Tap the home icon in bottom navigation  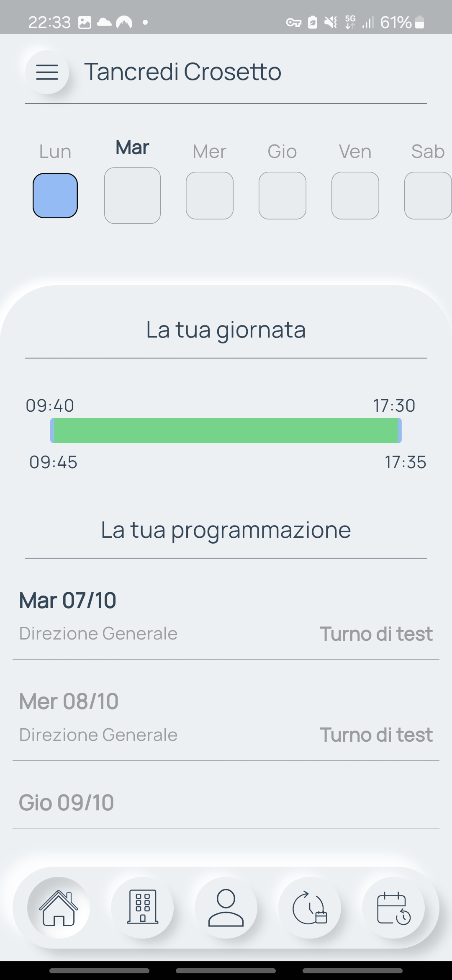(59, 908)
